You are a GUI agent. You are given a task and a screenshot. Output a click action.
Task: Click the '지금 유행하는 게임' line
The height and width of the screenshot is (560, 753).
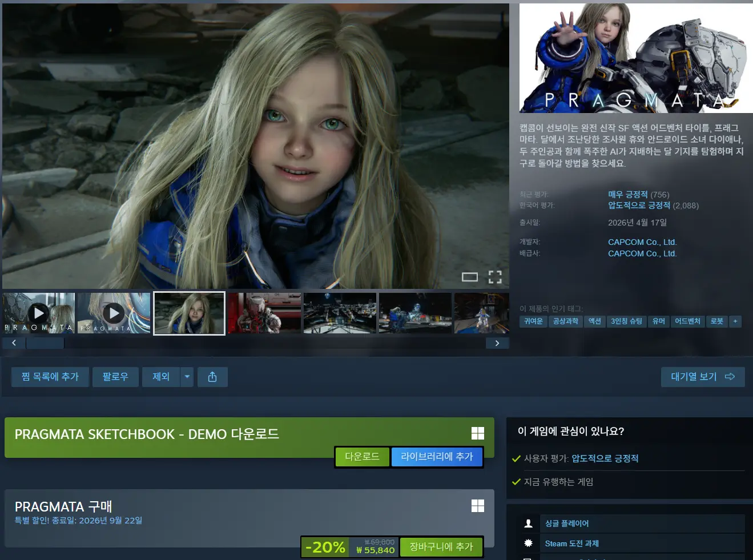pyautogui.click(x=558, y=482)
